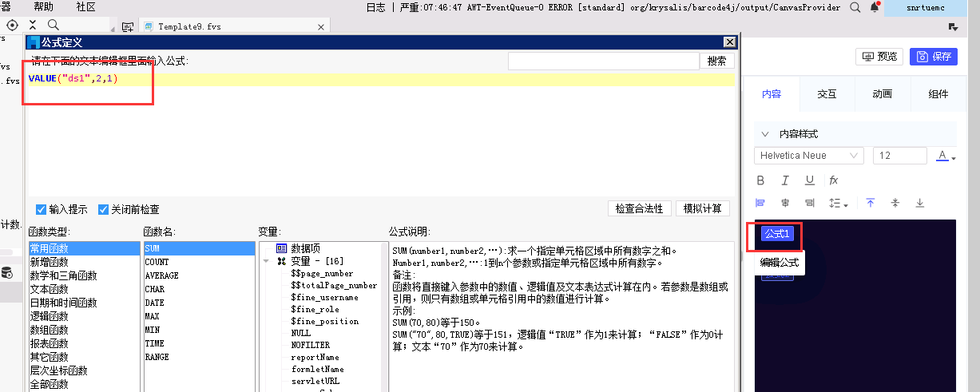
Task: Switch to the 动画 tab
Action: pos(883,93)
